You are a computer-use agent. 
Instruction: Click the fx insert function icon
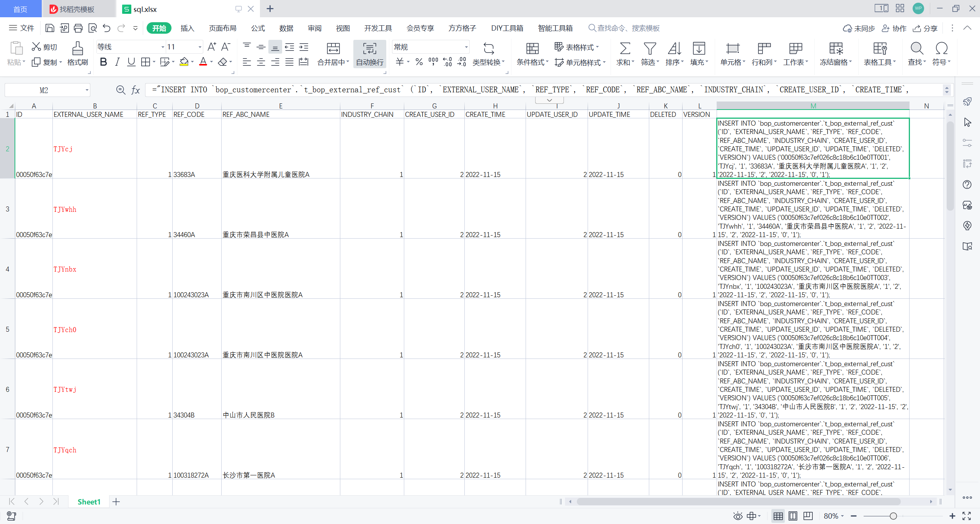136,90
